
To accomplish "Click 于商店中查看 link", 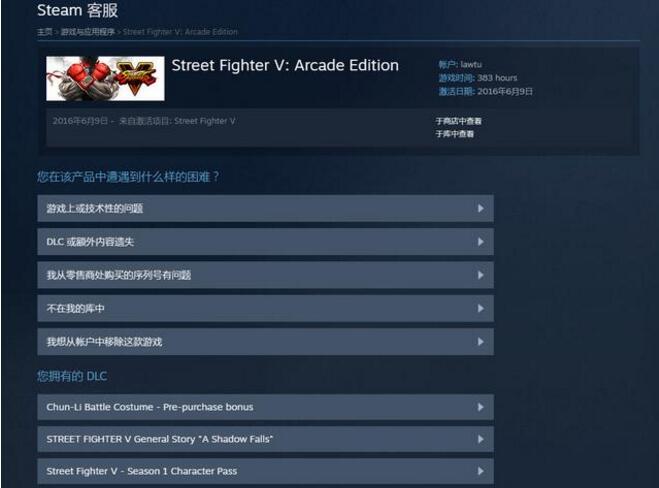I will tap(458, 121).
